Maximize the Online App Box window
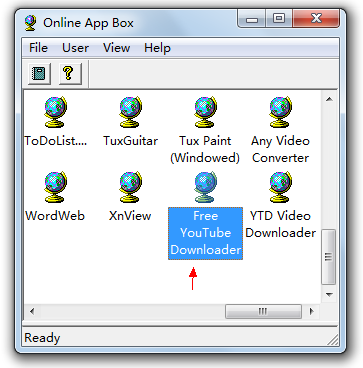 tap(279, 19)
